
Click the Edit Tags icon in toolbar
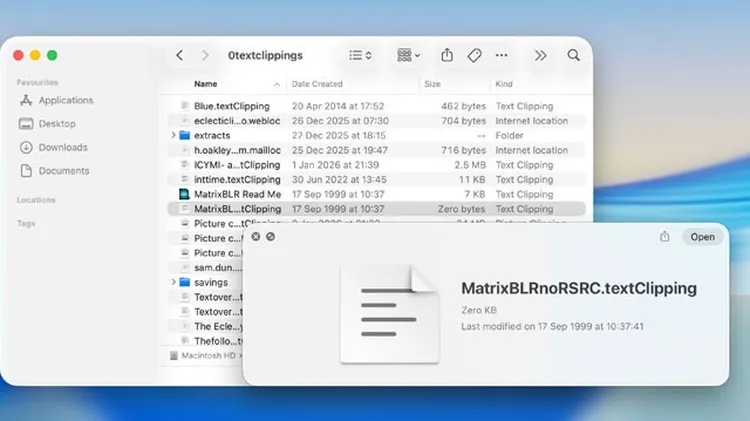pos(475,56)
